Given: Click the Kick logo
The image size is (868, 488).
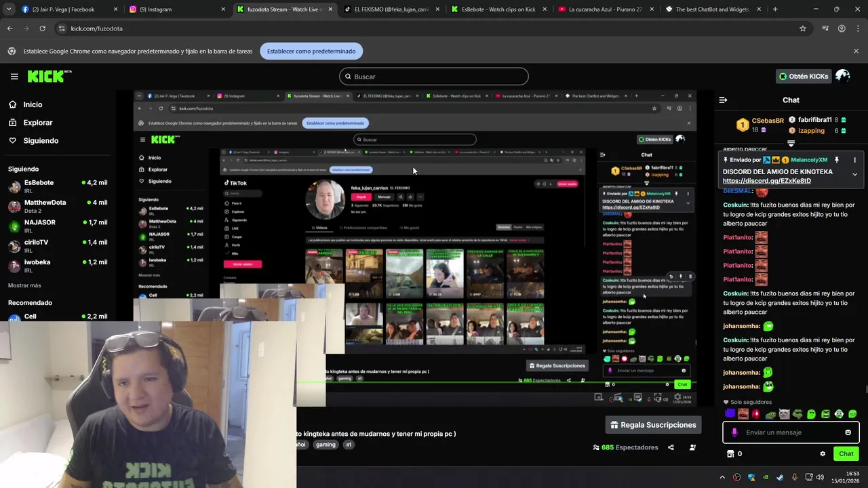Looking at the screenshot, I should [49, 76].
